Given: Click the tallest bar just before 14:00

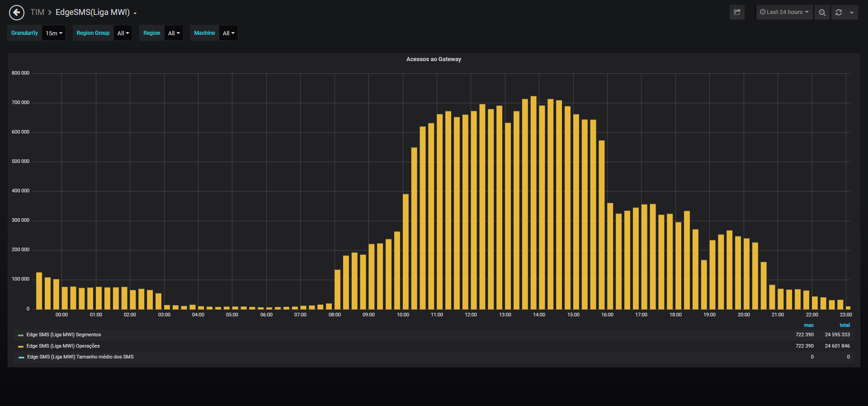Looking at the screenshot, I should 533,203.
